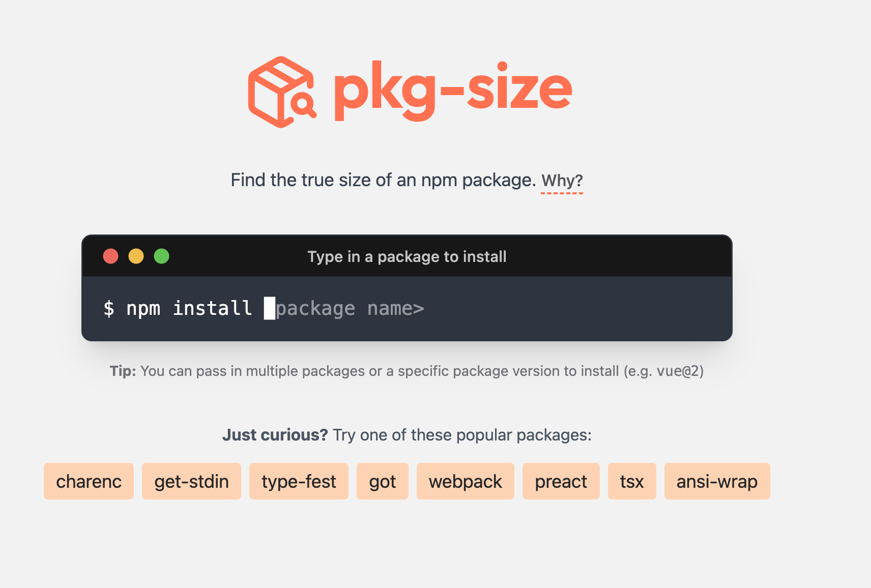Click the terminal title bar text
Screen dimensions: 871x588
point(407,257)
